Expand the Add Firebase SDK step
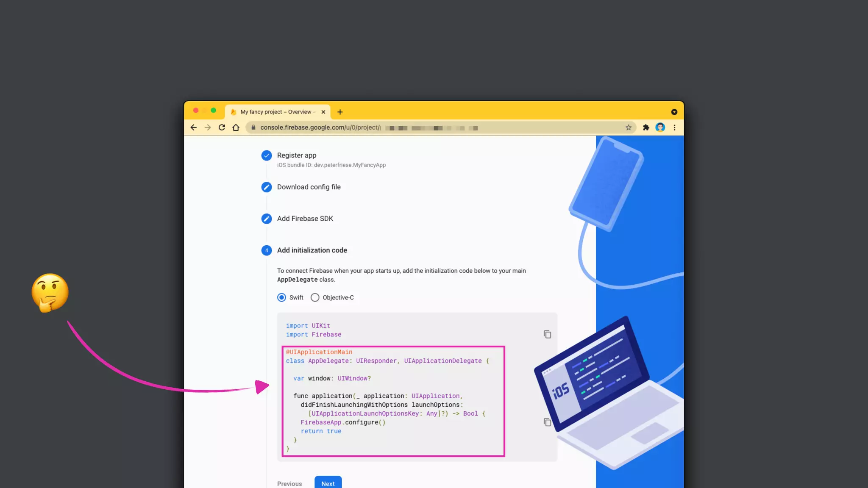The image size is (868, 488). 305,219
